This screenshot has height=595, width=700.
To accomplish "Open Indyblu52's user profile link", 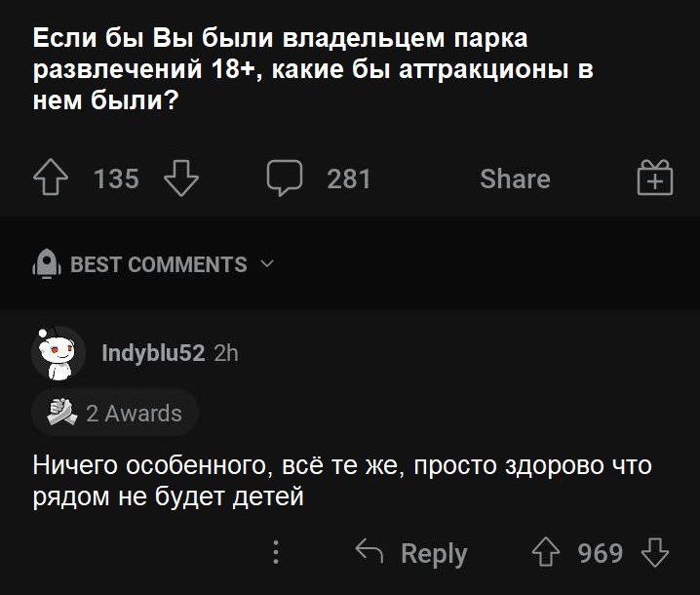I will [x=153, y=353].
